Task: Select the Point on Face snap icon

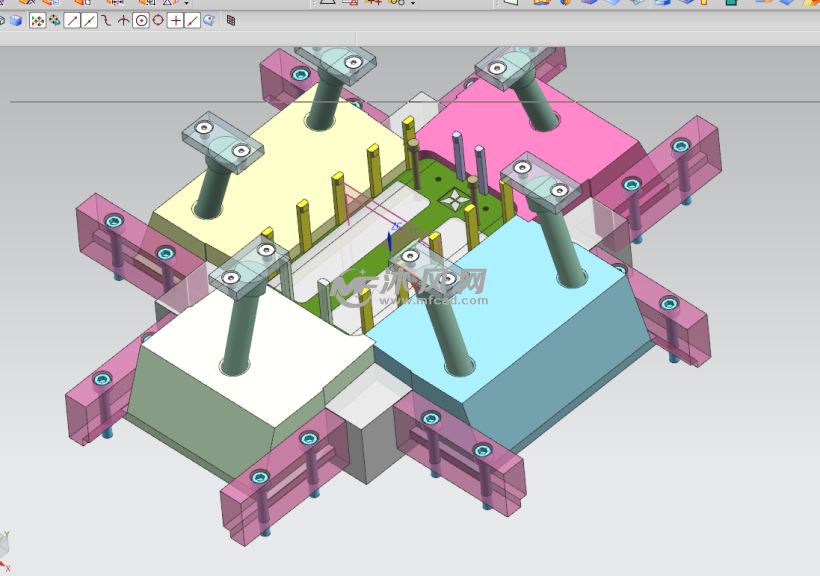Action: point(209,20)
